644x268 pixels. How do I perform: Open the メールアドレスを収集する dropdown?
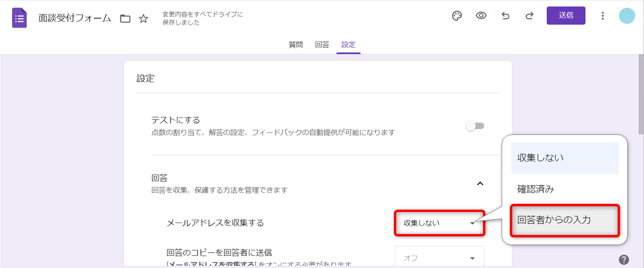439,223
